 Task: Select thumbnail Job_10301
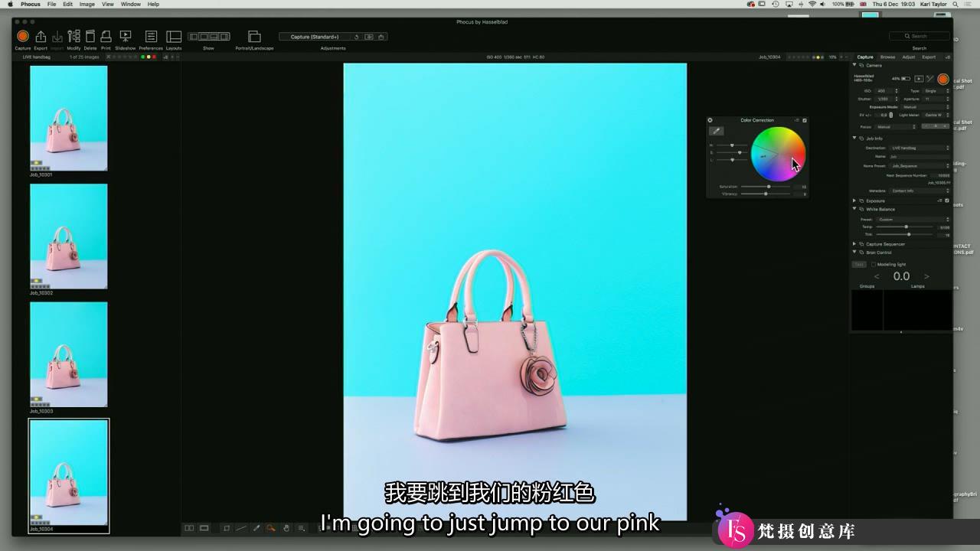click(x=69, y=118)
